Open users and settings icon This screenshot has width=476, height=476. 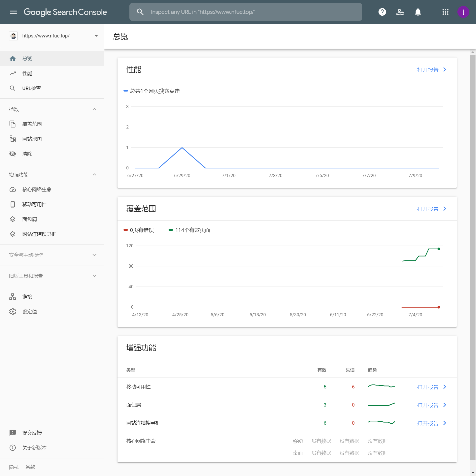pos(400,12)
